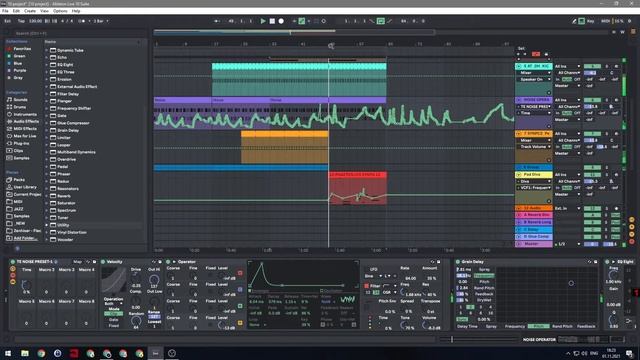The width and height of the screenshot is (640, 360).
Task: Click the Arrangement Record button
Action: (x=281, y=21)
